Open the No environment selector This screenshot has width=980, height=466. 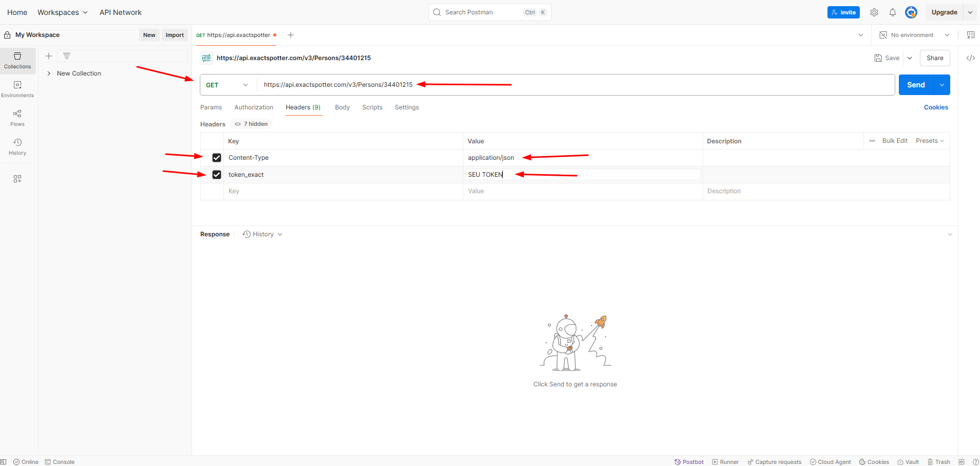[915, 35]
